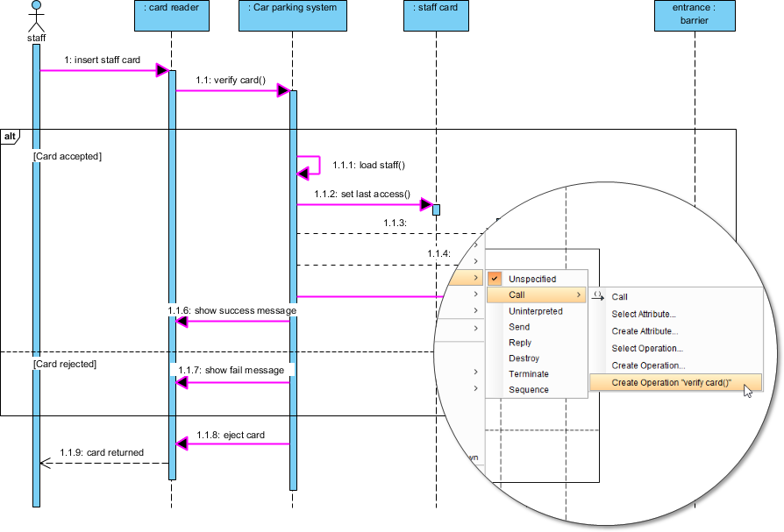The image size is (784, 532).
Task: Click the staff actor stick figure
Action: (x=35, y=18)
